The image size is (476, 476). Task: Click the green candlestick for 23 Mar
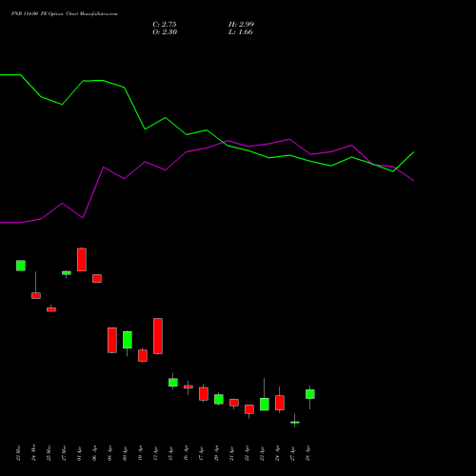(x=21, y=266)
